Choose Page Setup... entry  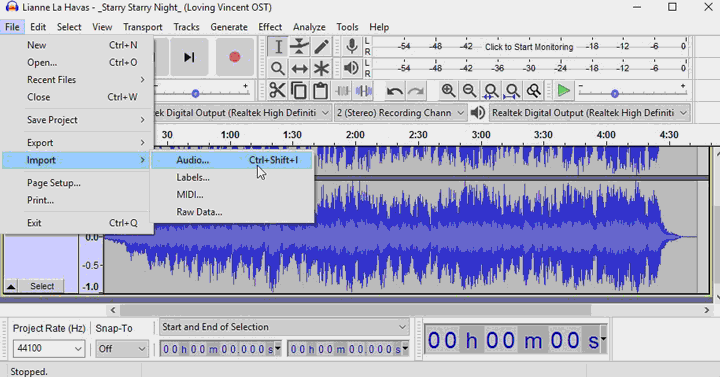[77, 183]
